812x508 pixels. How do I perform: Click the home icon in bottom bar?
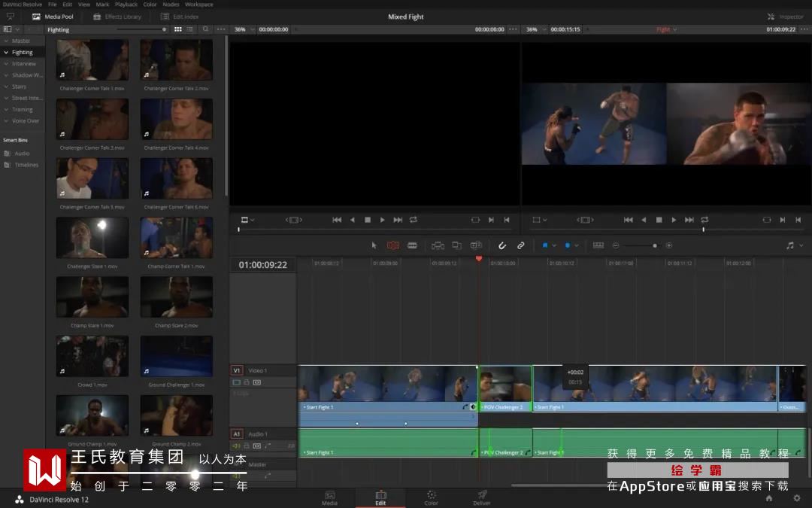pos(769,498)
